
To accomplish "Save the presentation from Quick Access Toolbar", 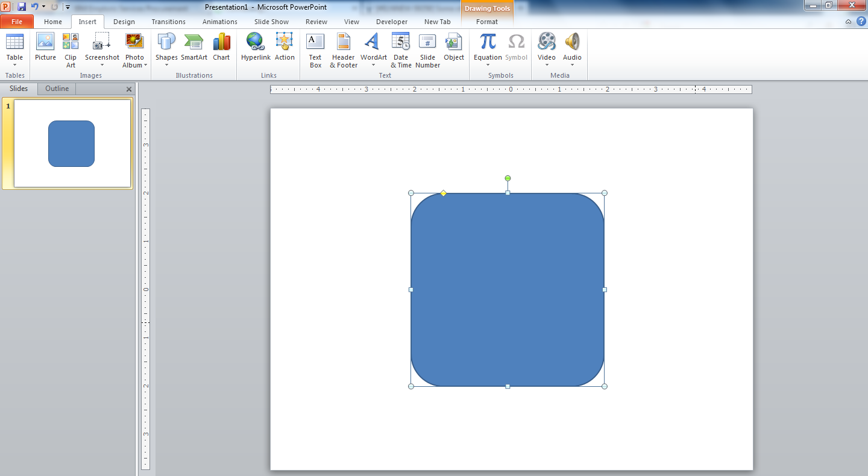I will [22, 7].
